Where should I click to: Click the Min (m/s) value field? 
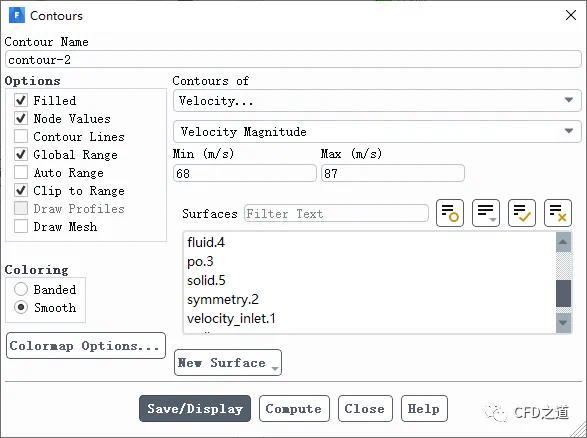coord(244,173)
